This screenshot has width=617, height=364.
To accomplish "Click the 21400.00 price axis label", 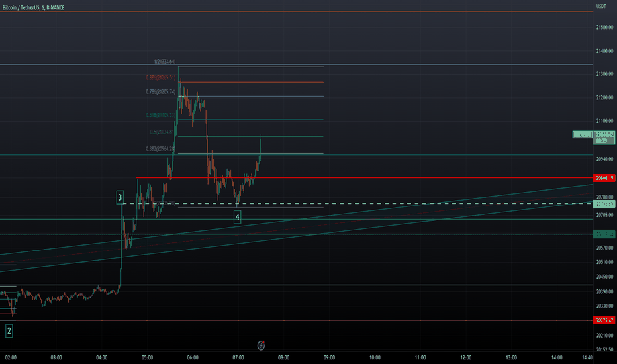I will 605,51.
